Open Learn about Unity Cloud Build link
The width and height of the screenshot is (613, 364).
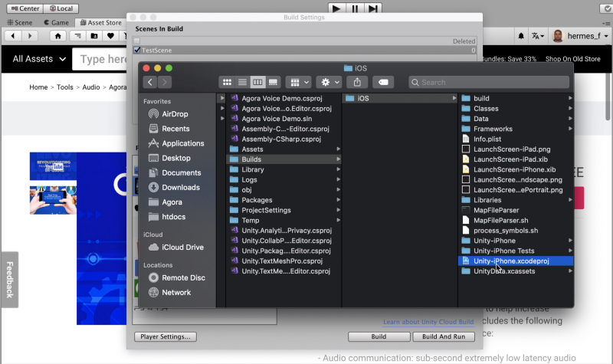click(x=428, y=322)
